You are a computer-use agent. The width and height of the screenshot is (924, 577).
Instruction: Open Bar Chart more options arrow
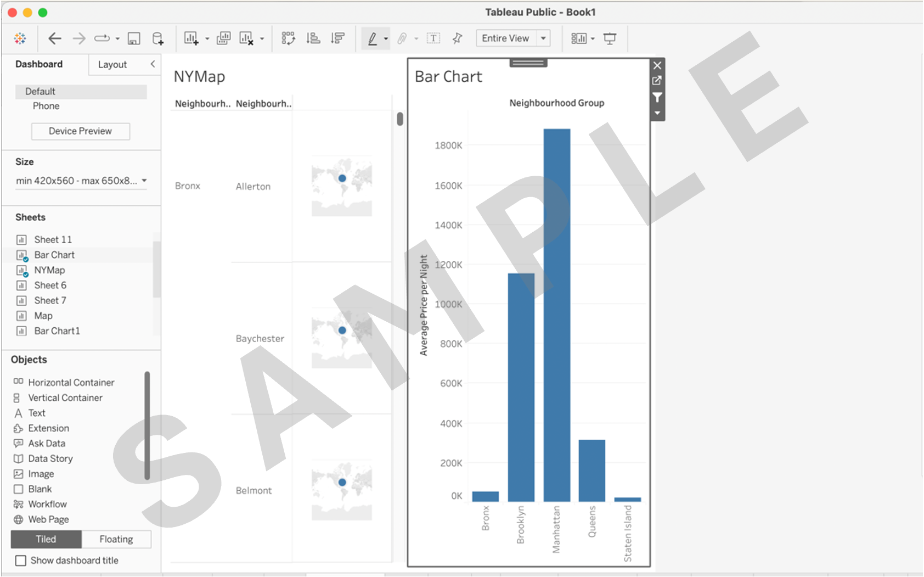[x=657, y=113]
